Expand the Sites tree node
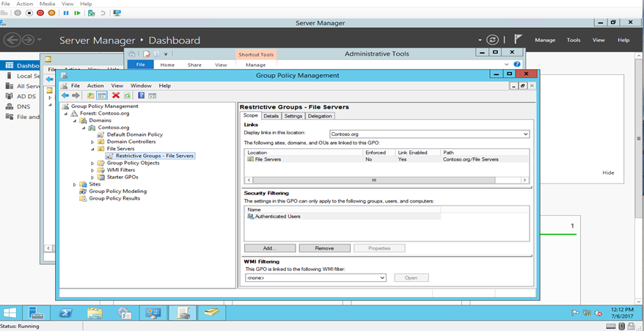This screenshot has height=331, width=644. click(x=74, y=185)
